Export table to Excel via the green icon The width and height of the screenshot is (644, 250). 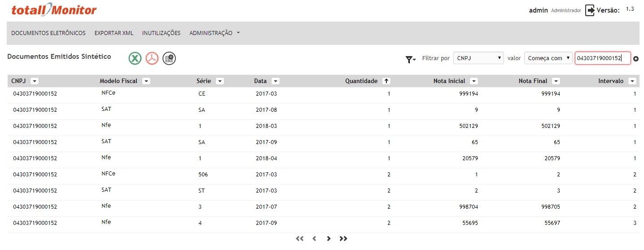135,58
